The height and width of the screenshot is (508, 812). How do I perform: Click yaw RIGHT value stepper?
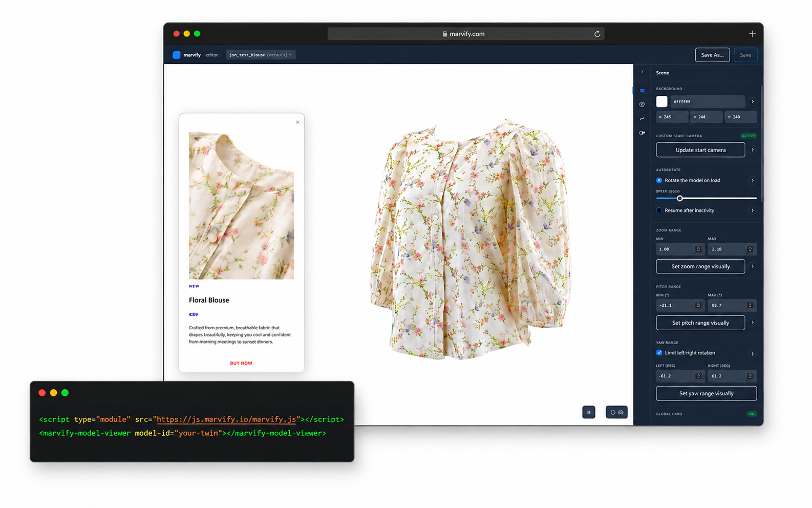750,376
